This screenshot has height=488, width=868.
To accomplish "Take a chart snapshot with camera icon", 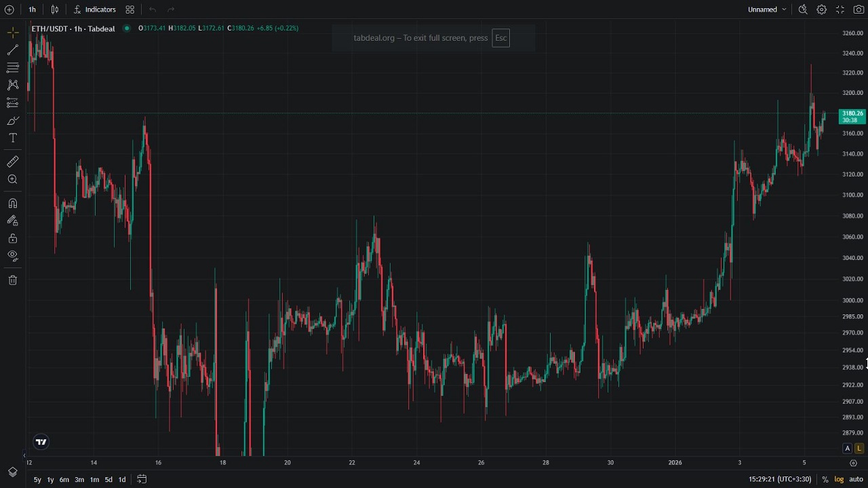I will coord(858,10).
